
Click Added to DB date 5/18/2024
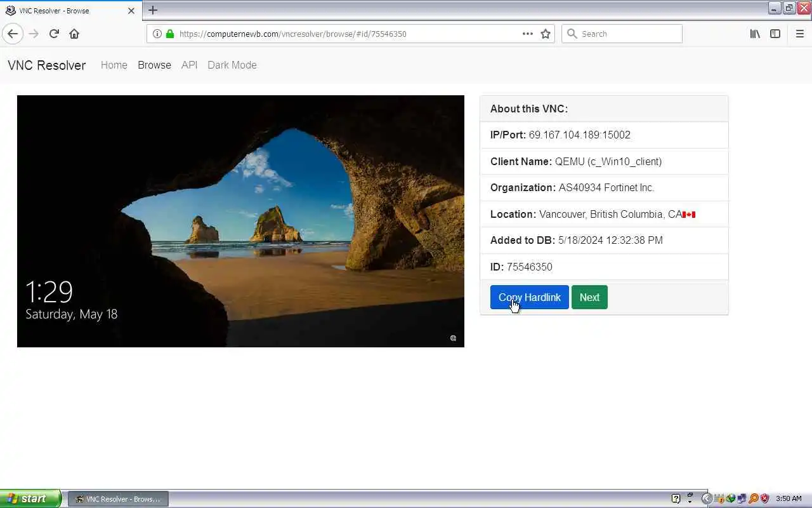click(x=610, y=241)
